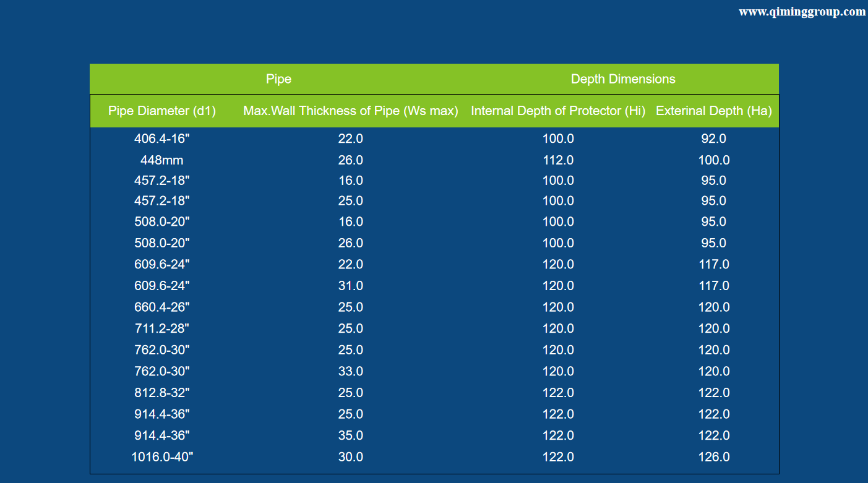
Task: Select the 1016.0-40" pipe diameter cell
Action: pyautogui.click(x=162, y=457)
